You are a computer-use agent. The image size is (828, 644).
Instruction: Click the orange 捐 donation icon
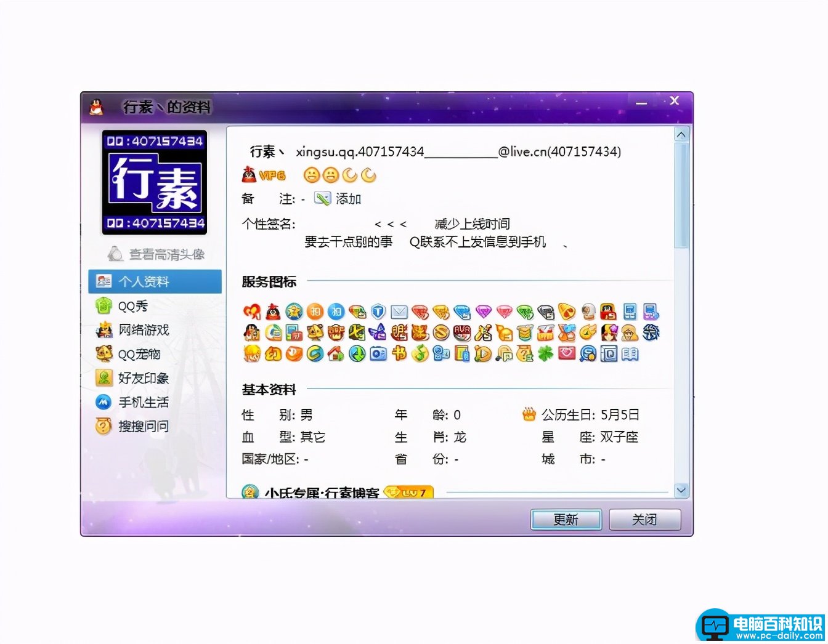click(315, 312)
